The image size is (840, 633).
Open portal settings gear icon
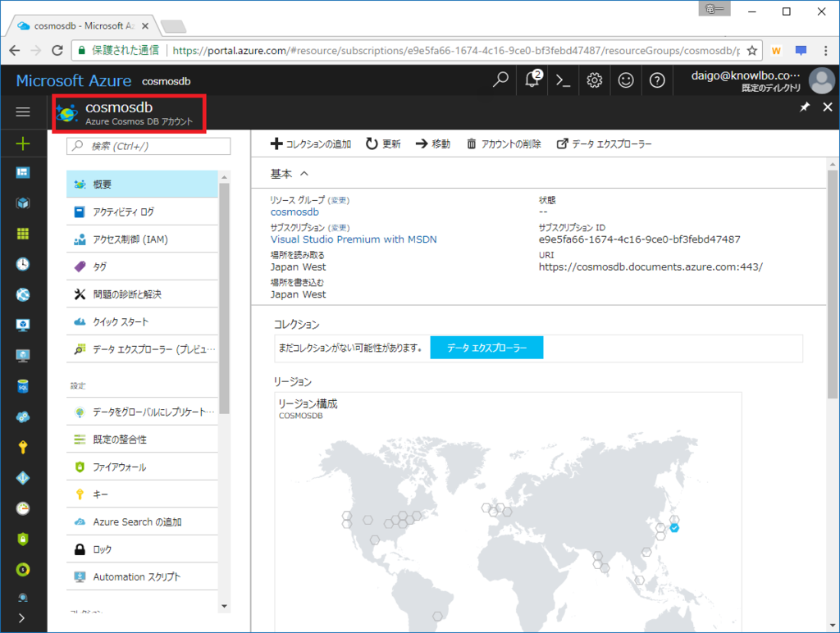594,80
